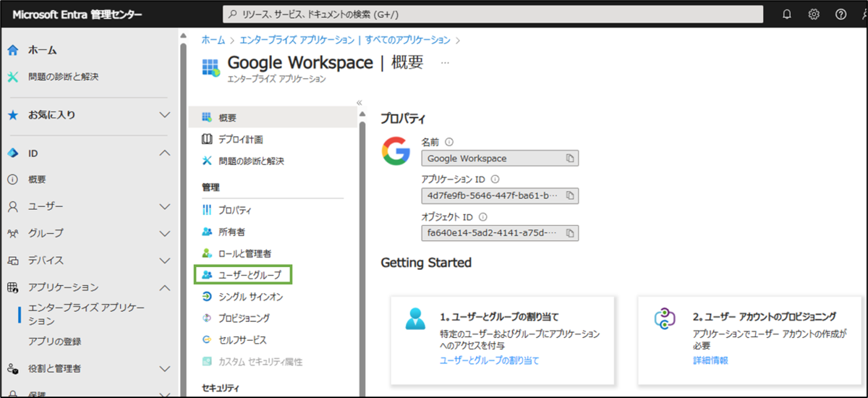The width and height of the screenshot is (868, 398).
Task: Click the provisioning card icon
Action: 664,318
